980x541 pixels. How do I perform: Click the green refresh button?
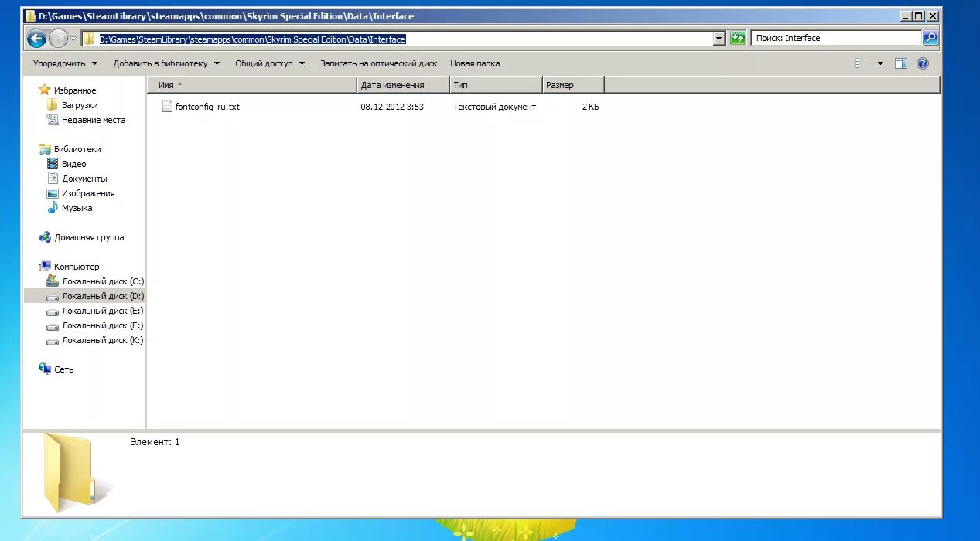pos(738,38)
